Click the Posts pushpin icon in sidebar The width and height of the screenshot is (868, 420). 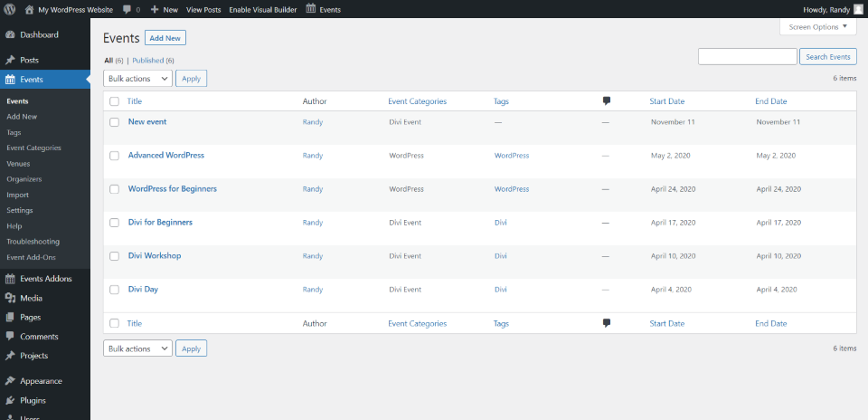10,60
